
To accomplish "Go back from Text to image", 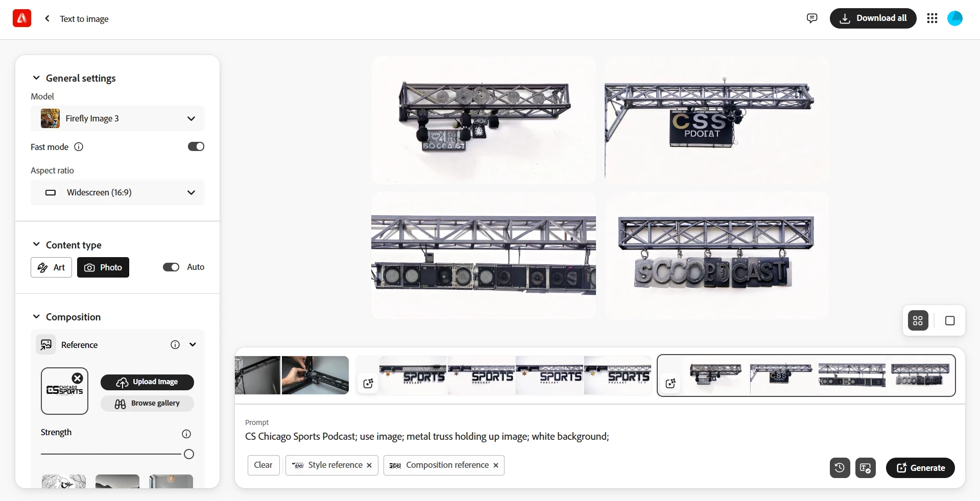I will pyautogui.click(x=47, y=18).
